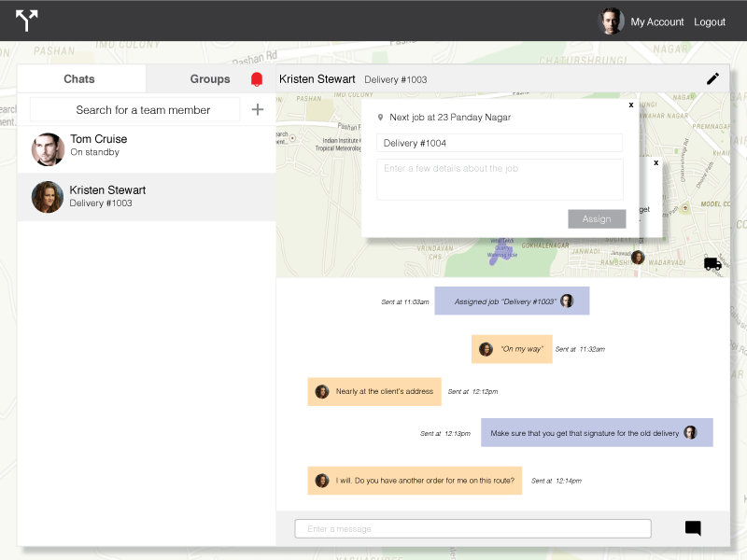Click the pencil edit icon
The image size is (747, 560).
pos(712,79)
